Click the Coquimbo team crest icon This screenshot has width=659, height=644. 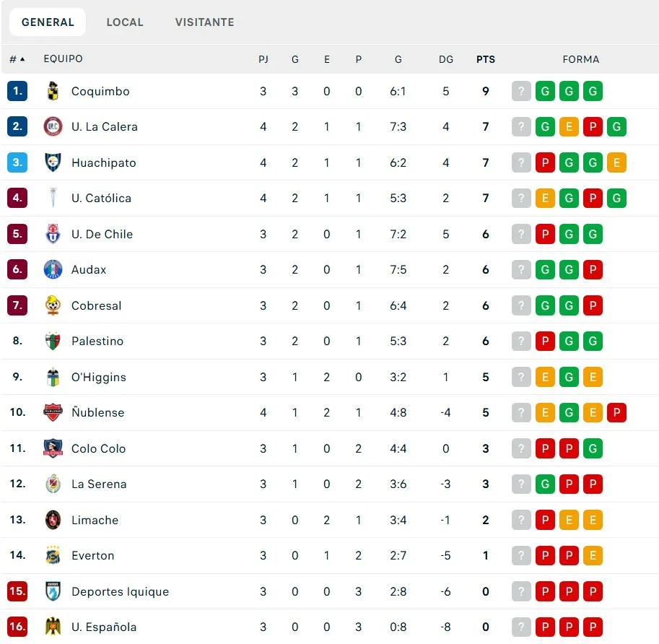pos(53,91)
